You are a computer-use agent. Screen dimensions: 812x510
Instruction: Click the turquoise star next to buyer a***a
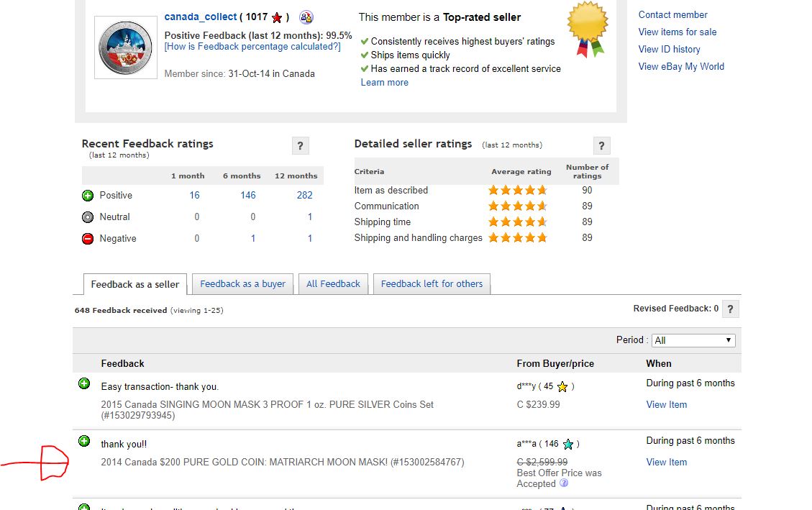(x=568, y=445)
